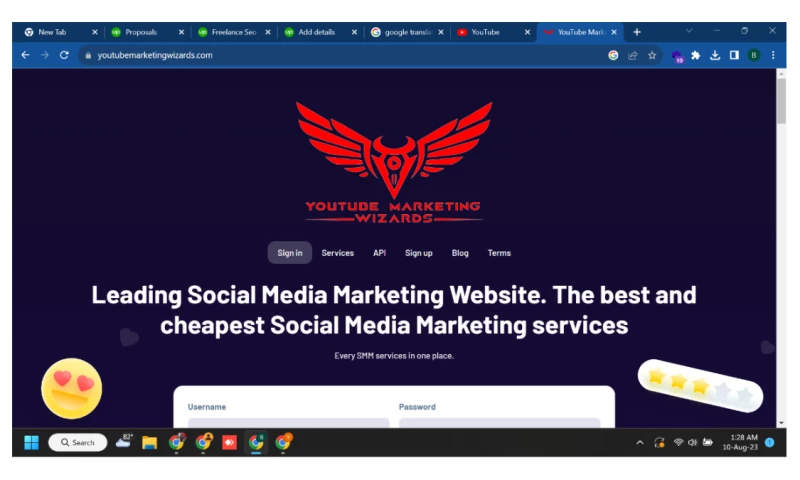Open the Windows Start menu
The image size is (800, 480).
tap(32, 442)
